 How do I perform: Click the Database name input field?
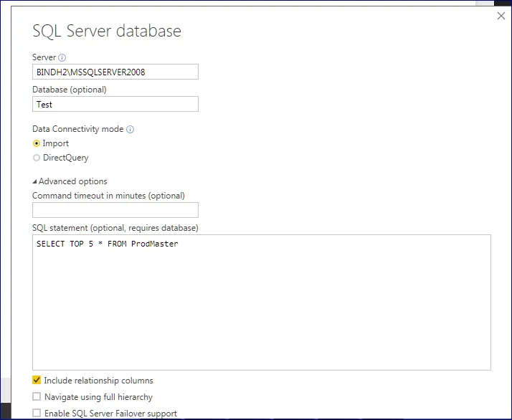coord(115,104)
